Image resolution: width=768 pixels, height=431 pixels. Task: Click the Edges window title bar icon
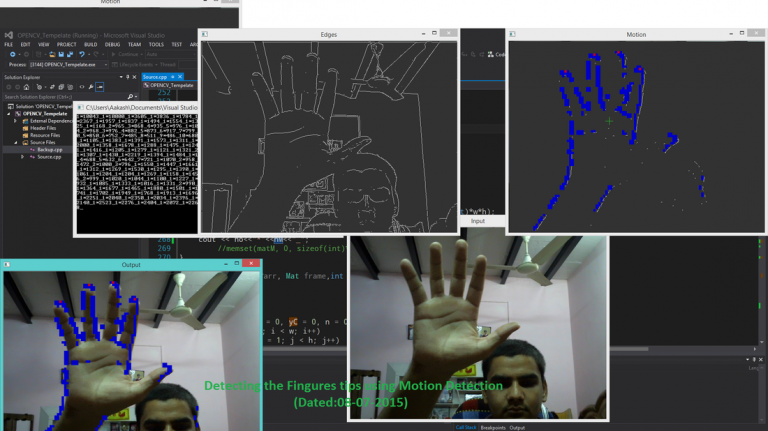pos(205,34)
